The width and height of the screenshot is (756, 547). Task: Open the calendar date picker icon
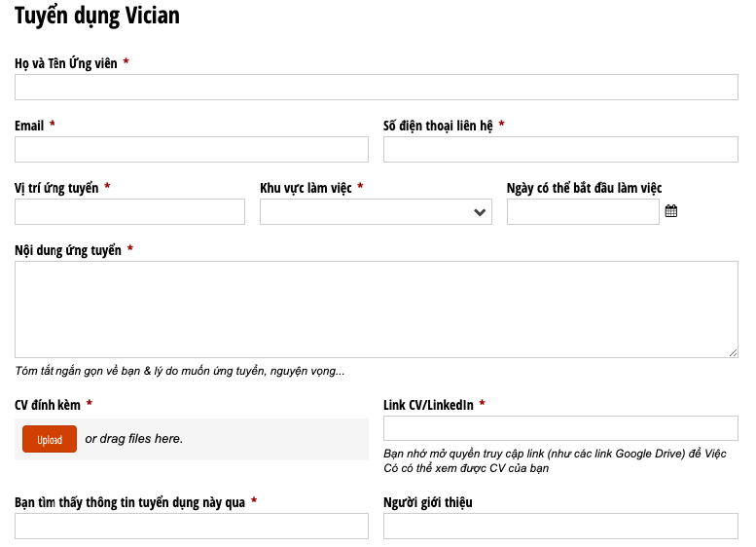[670, 211]
